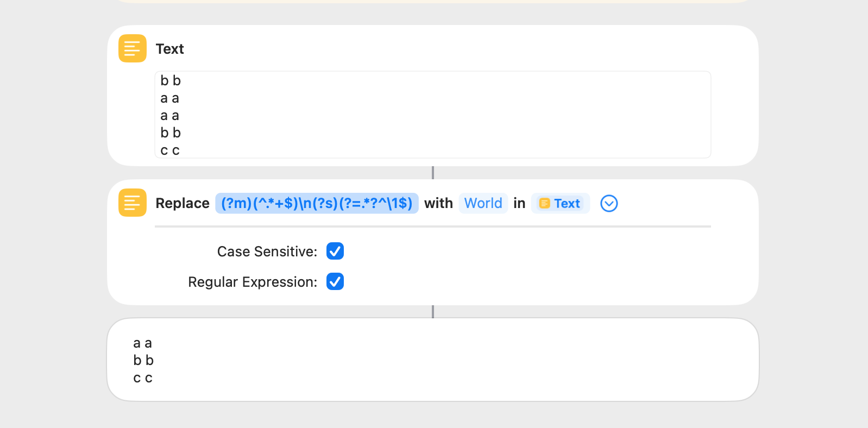This screenshot has height=428, width=868.
Task: Click the 'World' replacement text field
Action: [x=483, y=203]
